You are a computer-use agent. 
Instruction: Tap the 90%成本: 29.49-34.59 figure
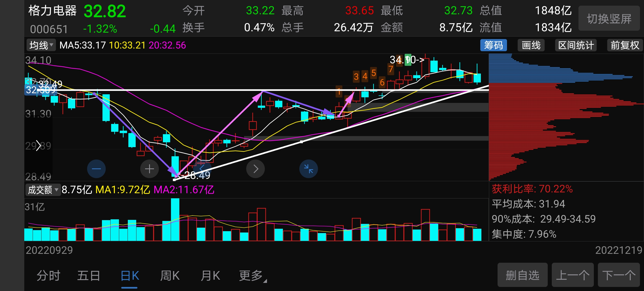(544, 219)
